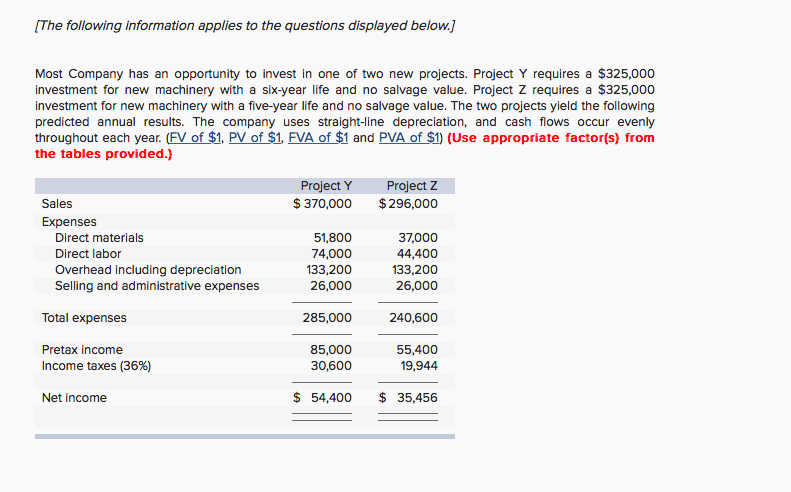Image resolution: width=791 pixels, height=492 pixels.
Task: Click the italic heading about information applying below
Action: point(245,26)
